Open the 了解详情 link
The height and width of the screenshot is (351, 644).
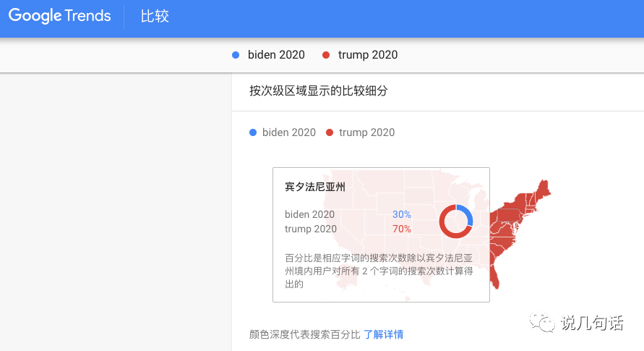384,334
